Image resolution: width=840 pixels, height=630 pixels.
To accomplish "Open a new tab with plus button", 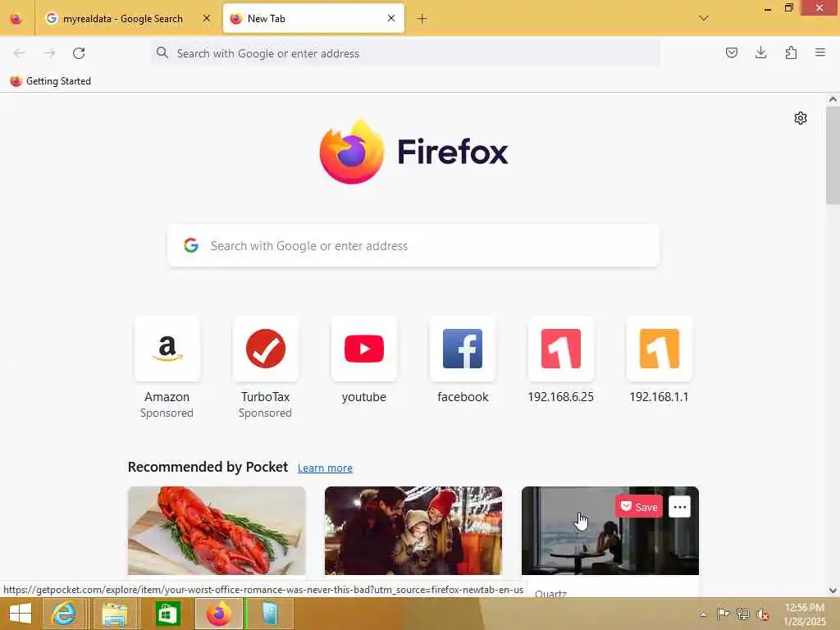I will pos(422,19).
